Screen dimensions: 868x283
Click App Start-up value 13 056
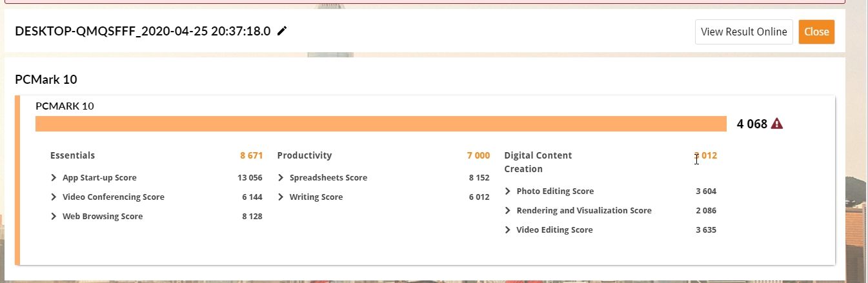pyautogui.click(x=250, y=178)
